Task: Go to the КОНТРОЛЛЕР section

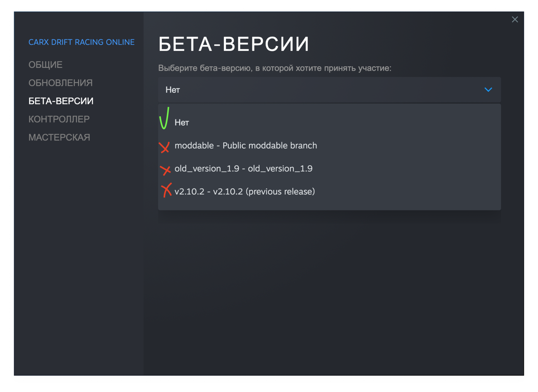Action: (59, 119)
